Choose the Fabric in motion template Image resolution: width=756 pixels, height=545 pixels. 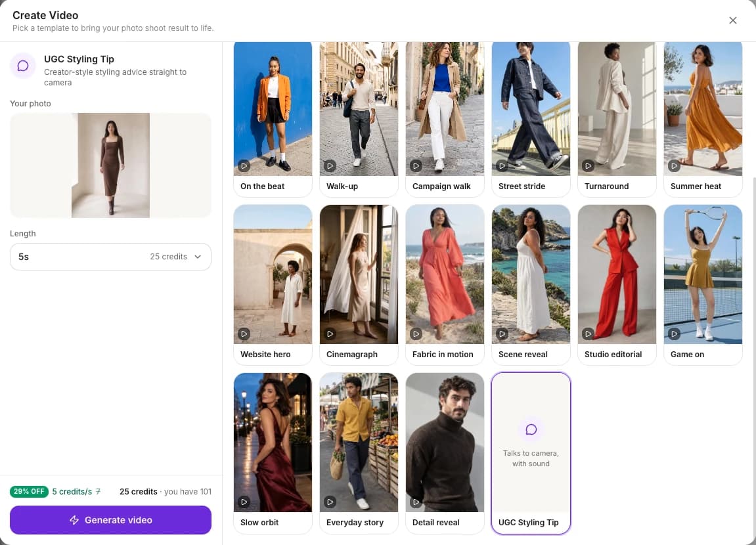click(x=445, y=285)
